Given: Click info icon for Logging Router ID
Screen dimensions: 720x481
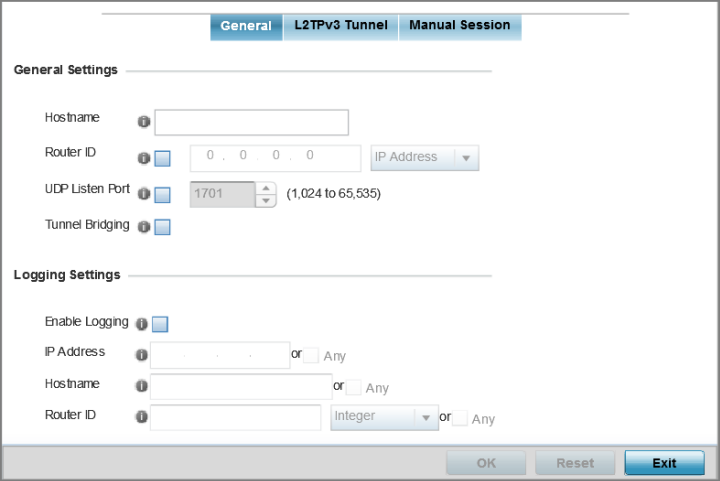Looking at the screenshot, I should point(141,417).
